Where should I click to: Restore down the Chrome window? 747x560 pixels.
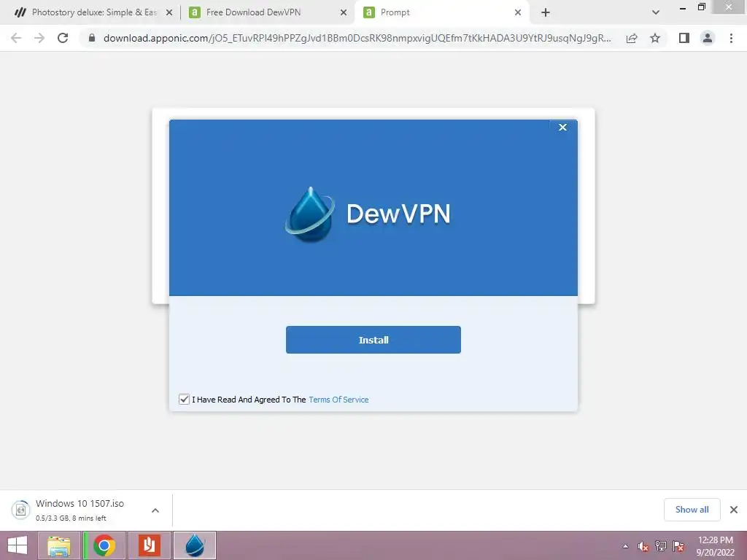click(x=701, y=7)
